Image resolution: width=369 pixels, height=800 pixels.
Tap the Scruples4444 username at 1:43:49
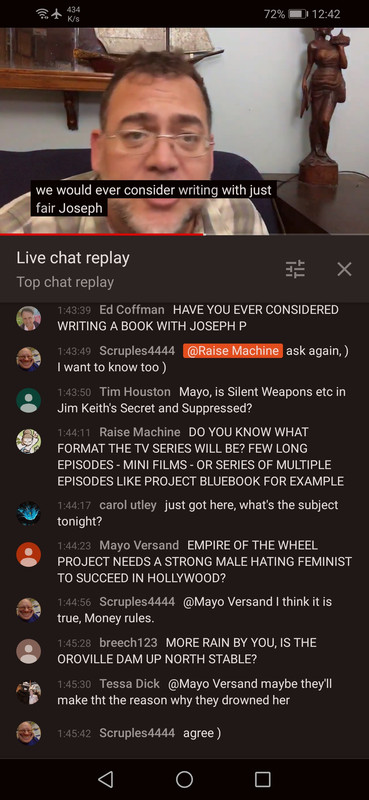coord(137,351)
